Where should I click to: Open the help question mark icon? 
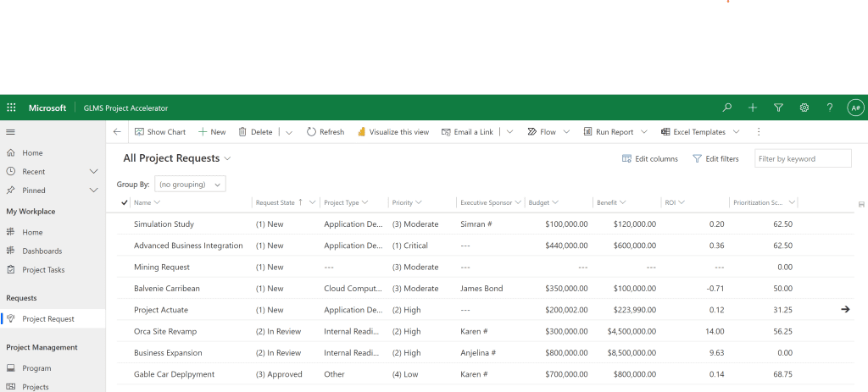(830, 108)
